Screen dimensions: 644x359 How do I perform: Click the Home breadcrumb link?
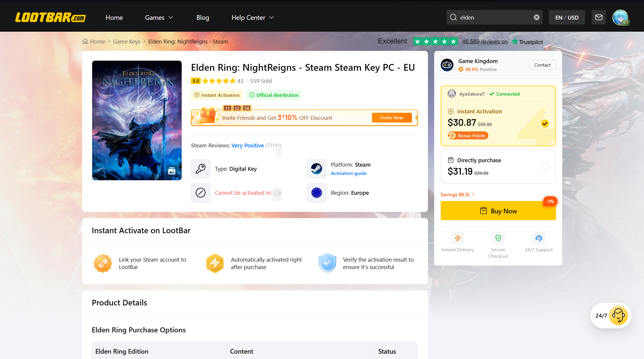98,41
